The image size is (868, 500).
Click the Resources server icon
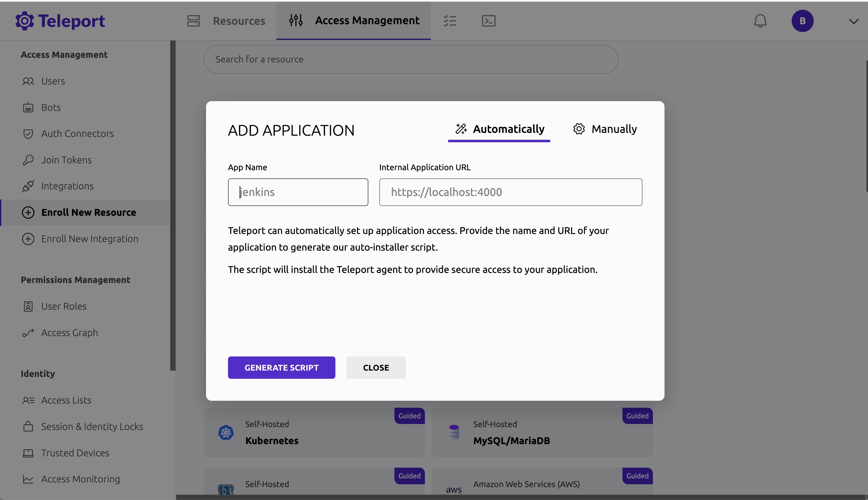click(x=193, y=21)
